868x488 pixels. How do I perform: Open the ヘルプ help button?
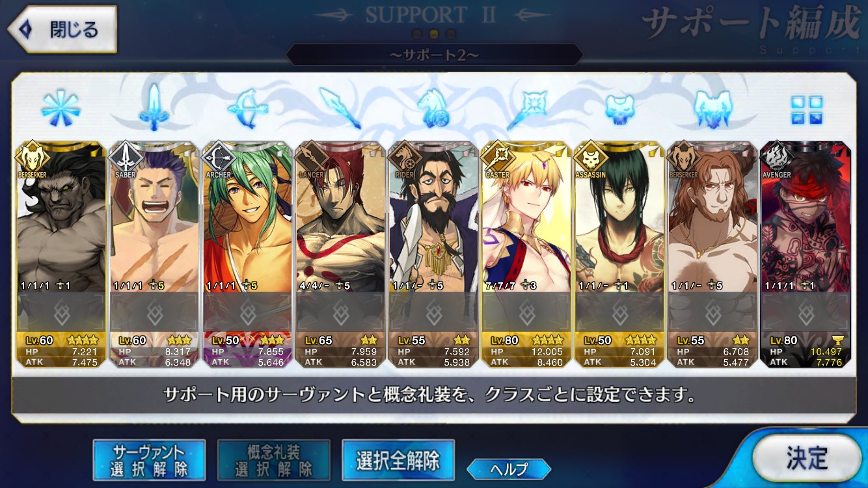pos(509,468)
